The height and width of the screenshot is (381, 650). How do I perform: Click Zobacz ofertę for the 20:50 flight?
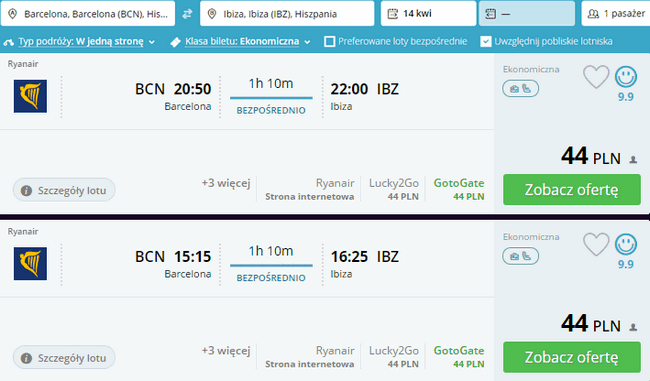[x=572, y=189]
